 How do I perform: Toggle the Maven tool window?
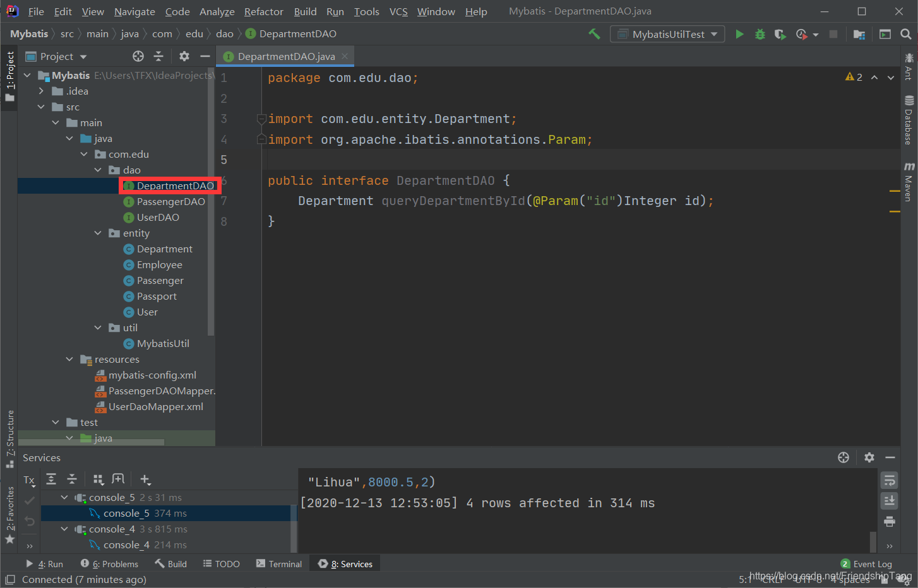pos(909,182)
